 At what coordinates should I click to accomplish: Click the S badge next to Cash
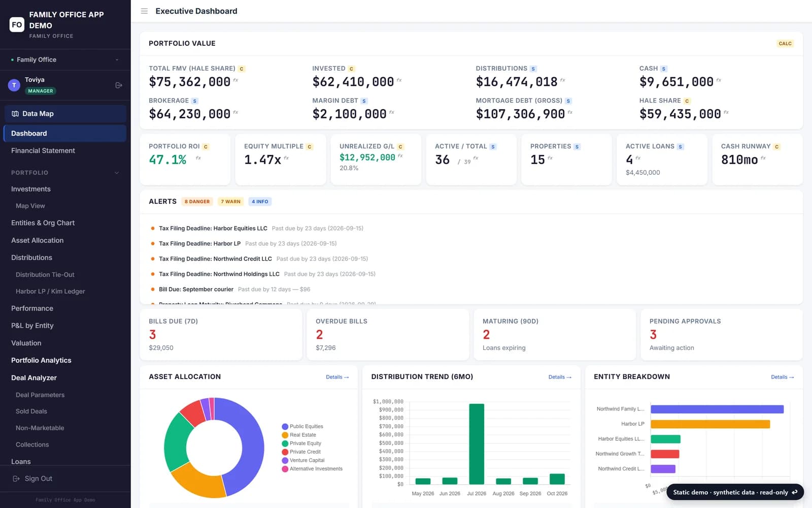[x=664, y=69]
